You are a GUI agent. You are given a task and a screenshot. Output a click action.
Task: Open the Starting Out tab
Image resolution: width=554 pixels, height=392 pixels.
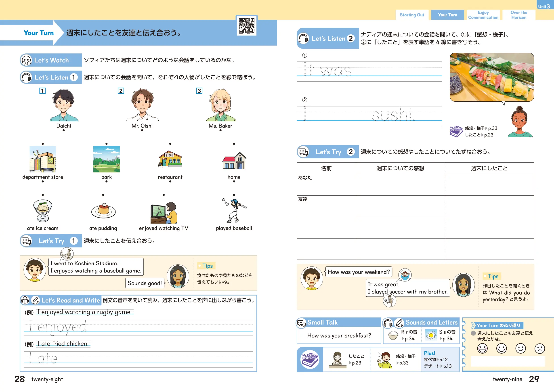pyautogui.click(x=412, y=15)
